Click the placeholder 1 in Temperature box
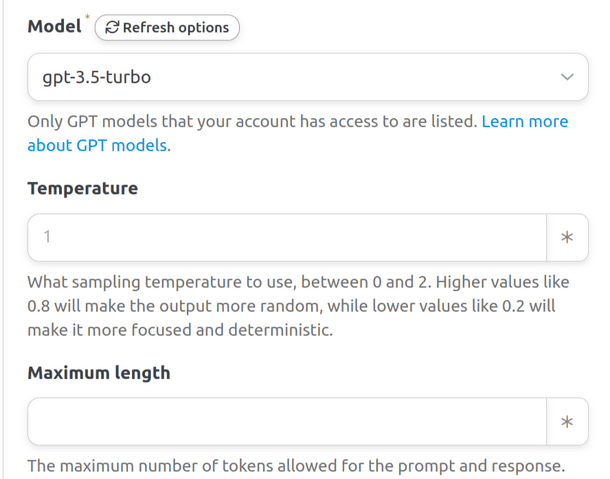Viewport: 610px width, 479px height. [x=46, y=238]
